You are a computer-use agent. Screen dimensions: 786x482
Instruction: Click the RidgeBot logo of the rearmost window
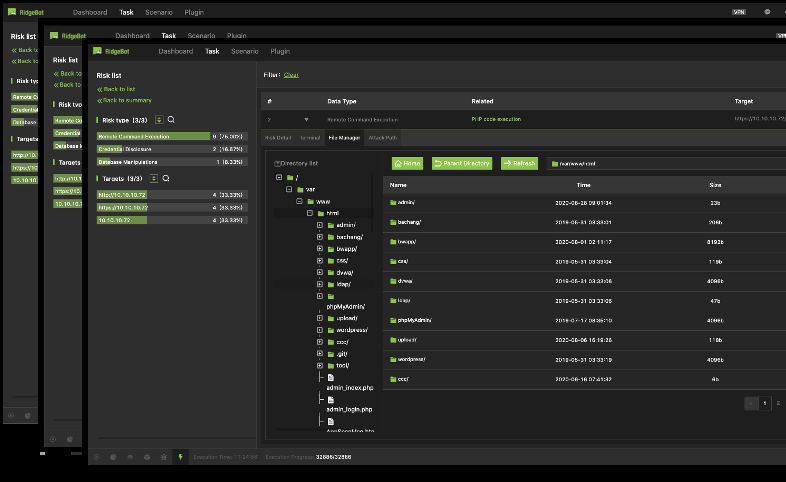tap(26, 12)
